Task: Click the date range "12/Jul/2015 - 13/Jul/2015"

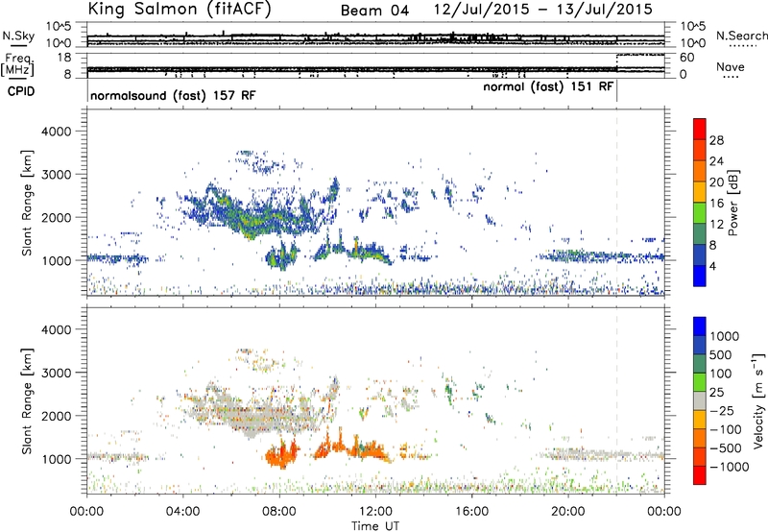Action: coord(543,10)
